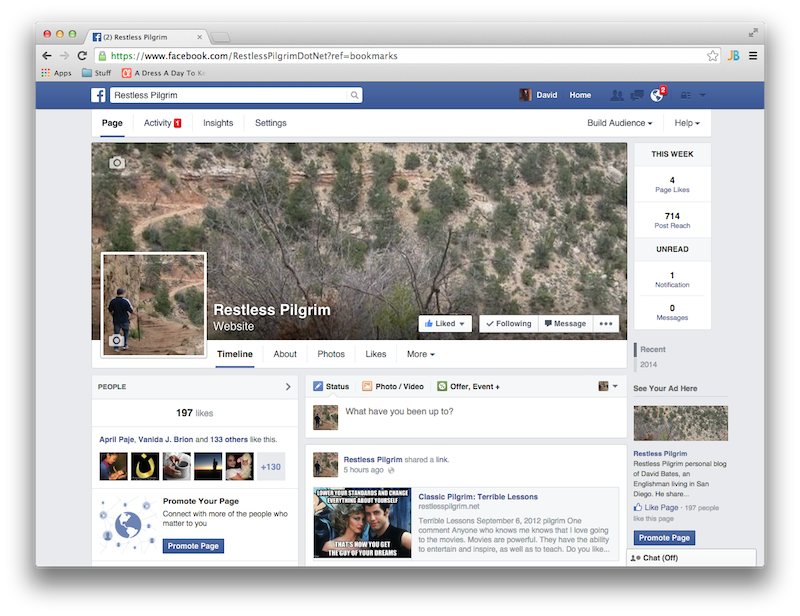This screenshot has width=800, height=616.
Task: Open the Photos tab
Action: (331, 354)
